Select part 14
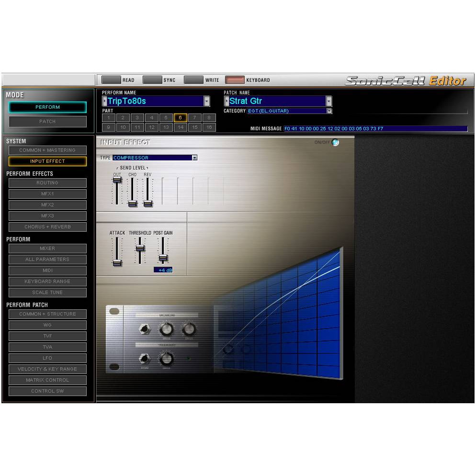Screen dimensions: 476x476 (181, 127)
